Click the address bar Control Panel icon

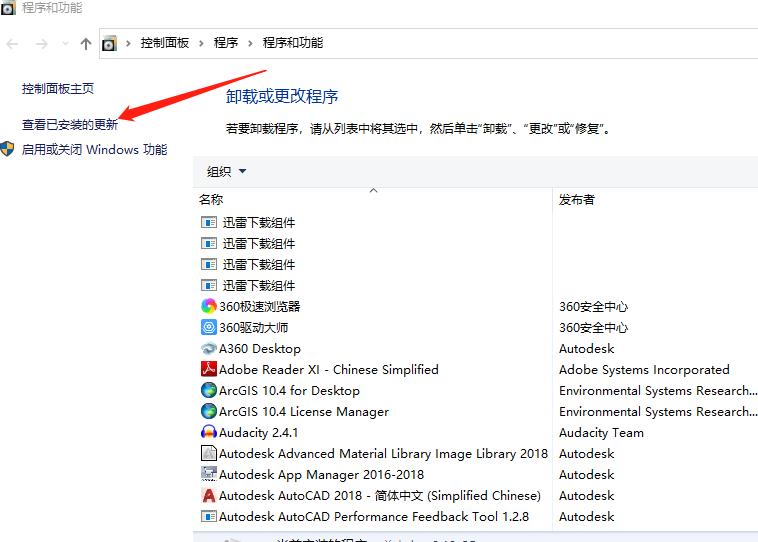(109, 44)
